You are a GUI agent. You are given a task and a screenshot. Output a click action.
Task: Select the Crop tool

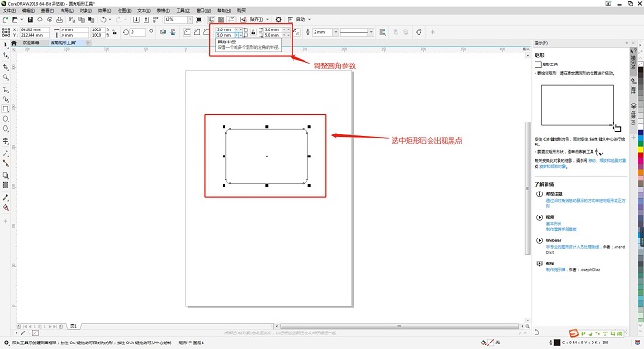(x=6, y=66)
